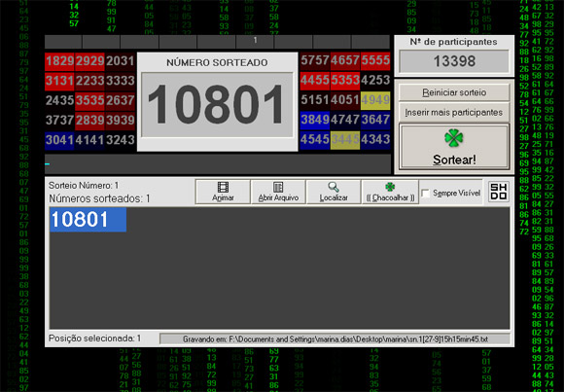Viewport: 564px width, 392px height.
Task: Click the SHDO logo icon
Action: tap(498, 192)
